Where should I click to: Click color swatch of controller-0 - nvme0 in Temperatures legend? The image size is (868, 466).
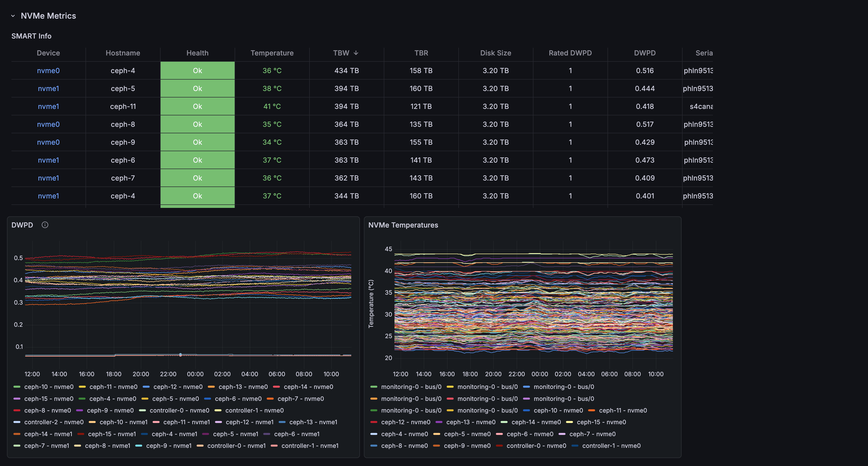pyautogui.click(x=499, y=445)
